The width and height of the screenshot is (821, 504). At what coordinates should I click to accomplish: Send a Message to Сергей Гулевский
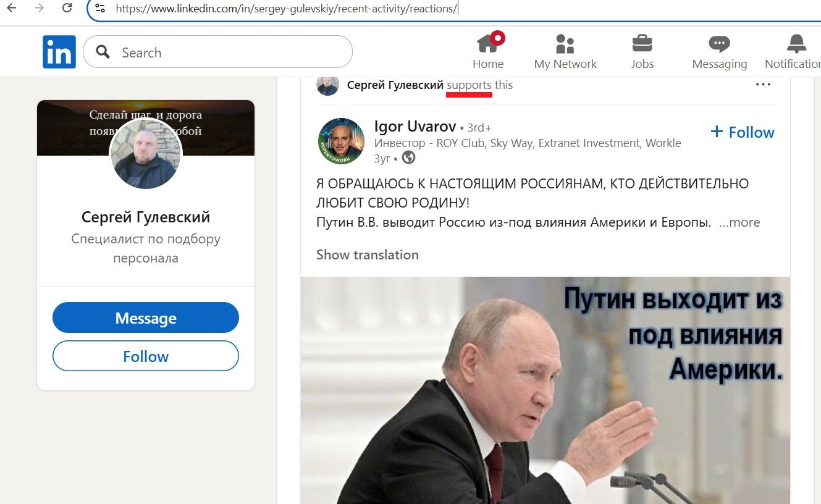click(146, 318)
